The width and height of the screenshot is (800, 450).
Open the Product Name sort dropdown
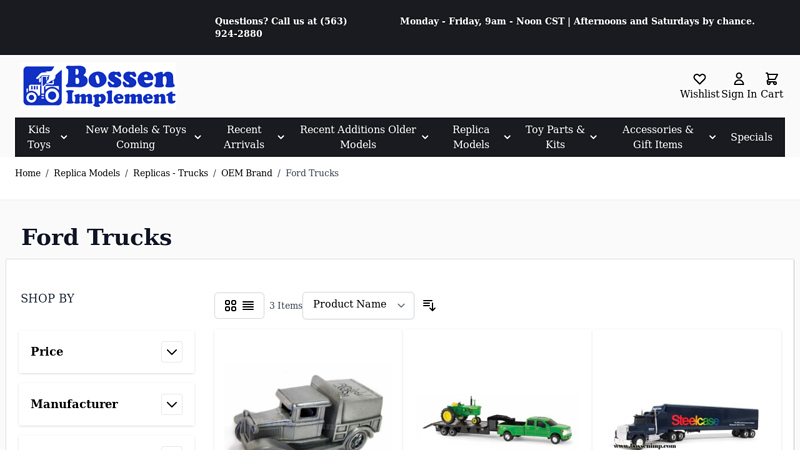pyautogui.click(x=358, y=306)
